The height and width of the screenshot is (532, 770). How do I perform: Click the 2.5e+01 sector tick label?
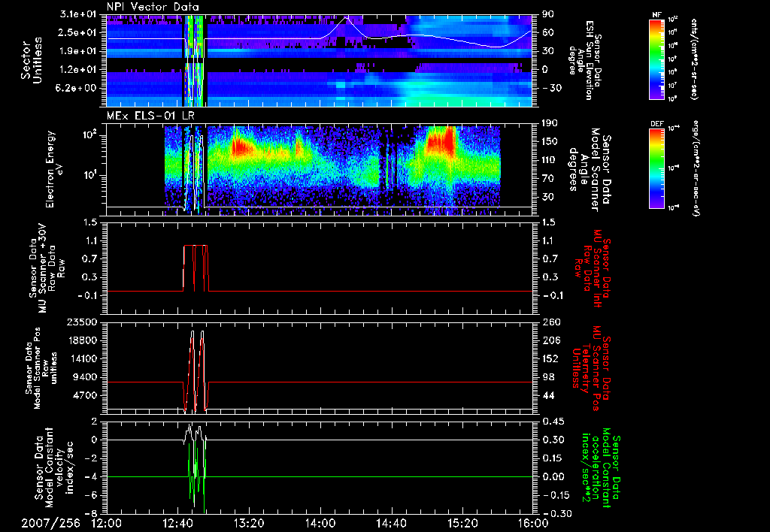[77, 32]
